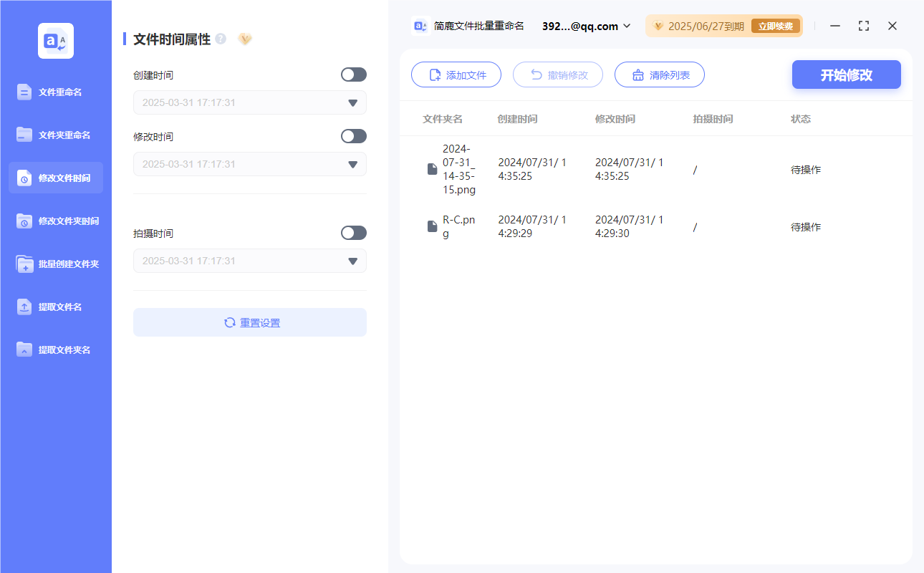Viewport: 924px width, 573px height.
Task: Switch to the 修改文件时间 sidebar section
Action: 55,178
